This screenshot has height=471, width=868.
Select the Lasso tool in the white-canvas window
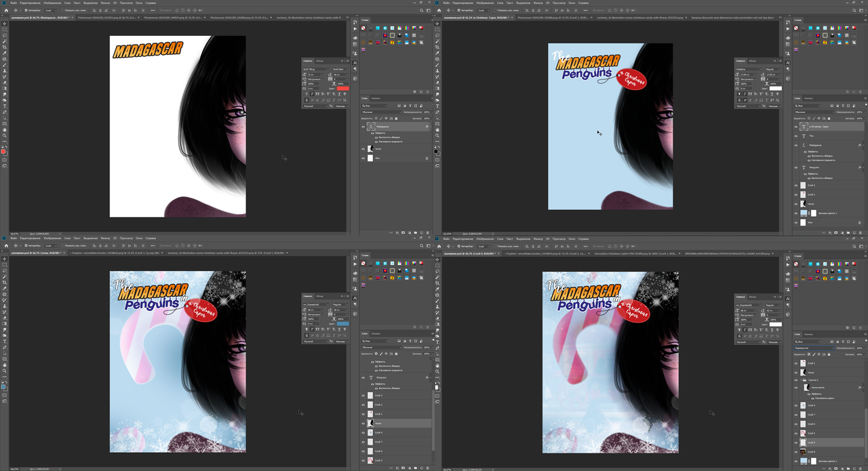(5, 35)
